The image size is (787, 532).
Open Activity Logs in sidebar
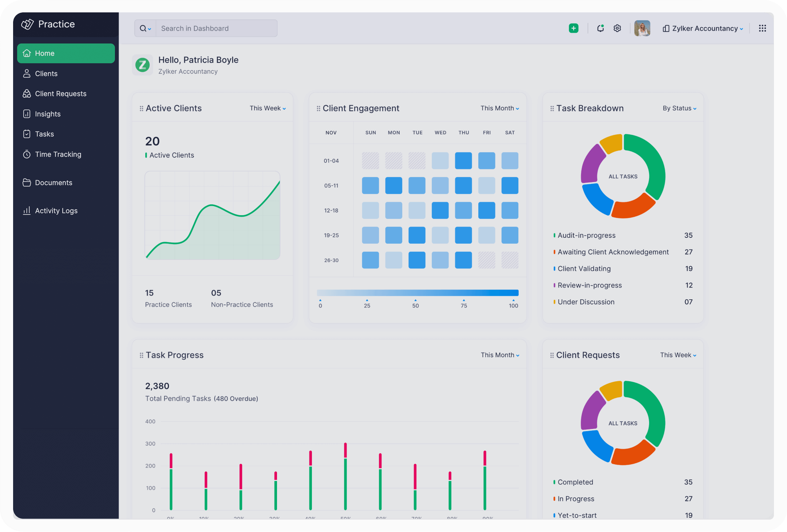point(56,211)
